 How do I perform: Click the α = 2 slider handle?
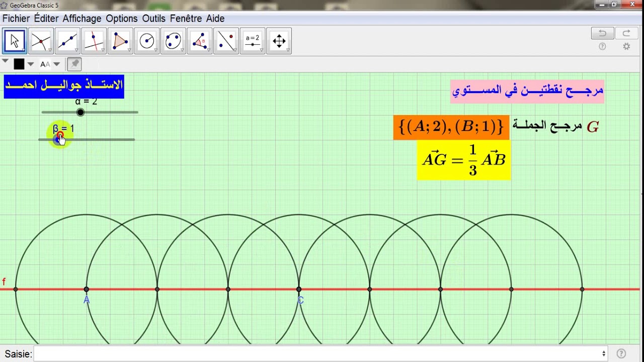click(80, 112)
